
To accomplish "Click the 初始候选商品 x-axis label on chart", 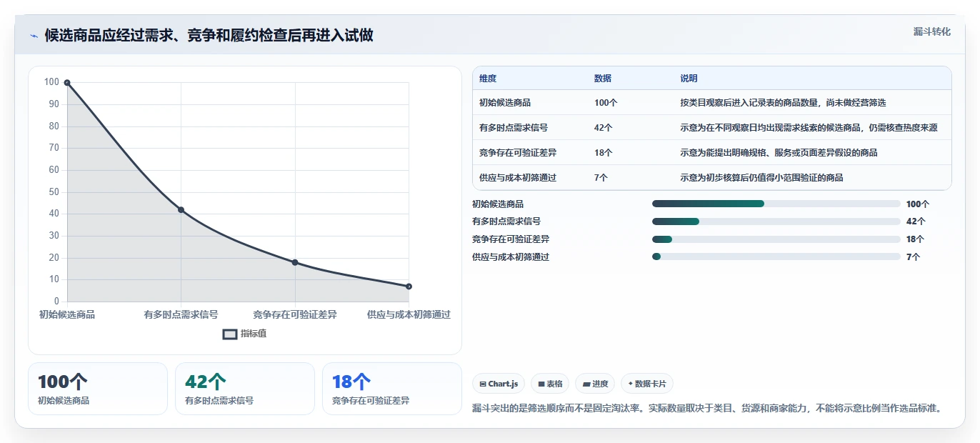I will (67, 314).
